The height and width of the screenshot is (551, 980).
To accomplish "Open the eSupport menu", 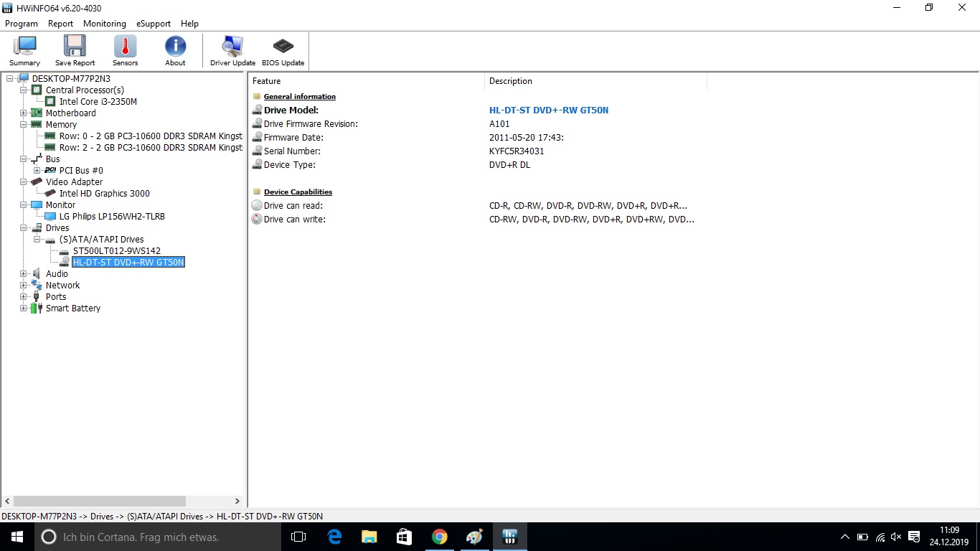I will [x=154, y=24].
